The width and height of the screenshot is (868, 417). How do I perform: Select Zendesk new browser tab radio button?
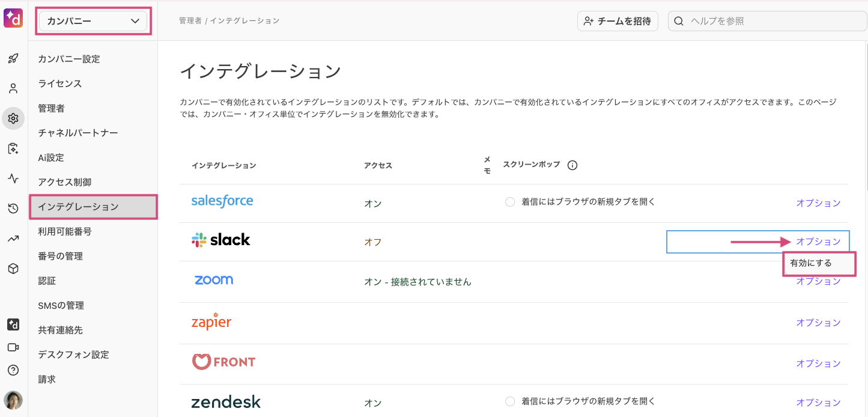(x=510, y=401)
